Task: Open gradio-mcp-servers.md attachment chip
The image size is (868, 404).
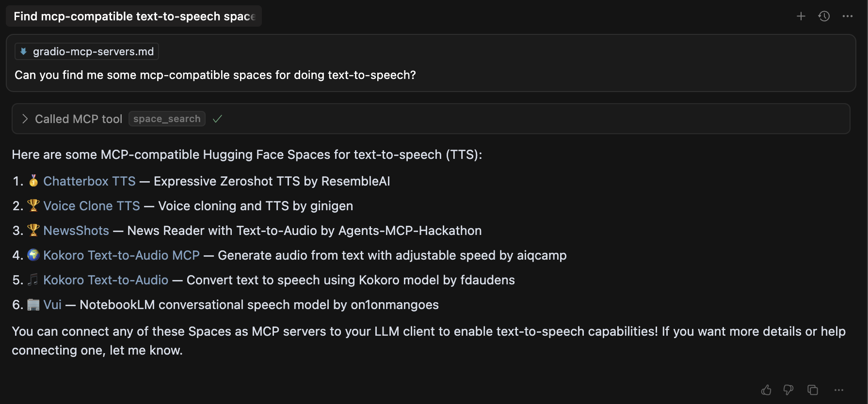Action: pyautogui.click(x=93, y=51)
